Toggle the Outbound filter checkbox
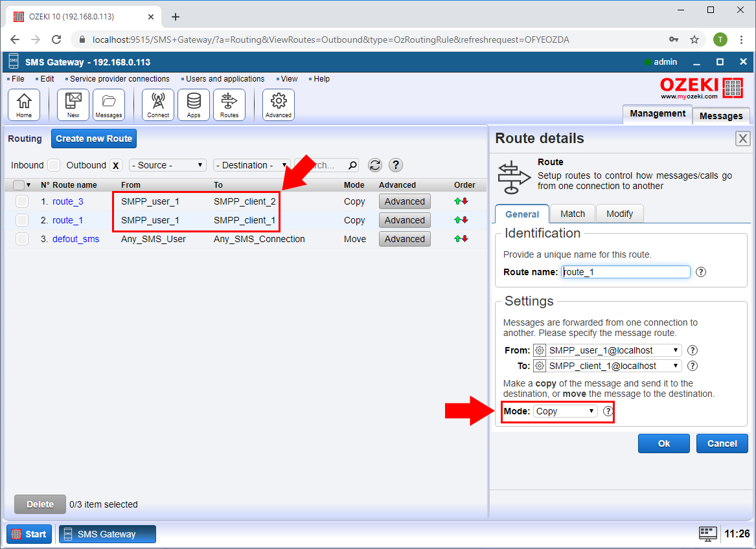Viewport: 756px width, 549px height. point(116,165)
